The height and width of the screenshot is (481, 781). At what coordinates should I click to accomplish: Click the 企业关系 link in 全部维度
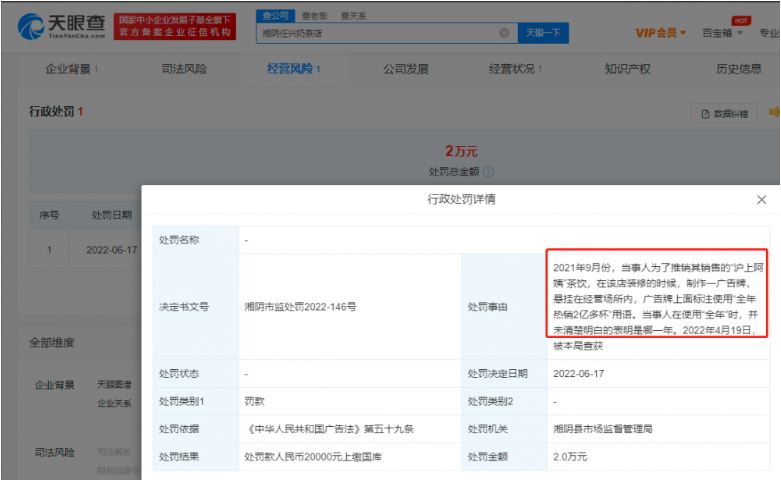[x=115, y=403]
